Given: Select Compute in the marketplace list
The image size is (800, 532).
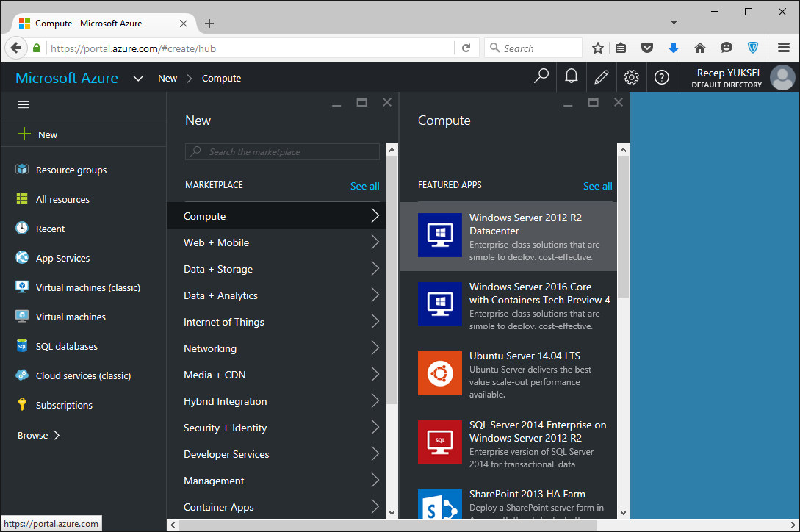Looking at the screenshot, I should (276, 216).
